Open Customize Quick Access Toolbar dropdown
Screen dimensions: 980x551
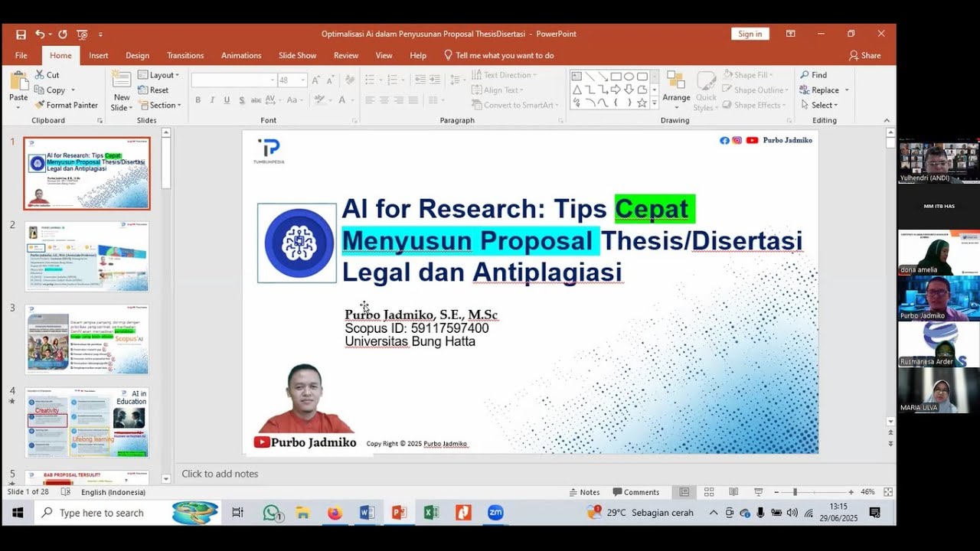(100, 34)
